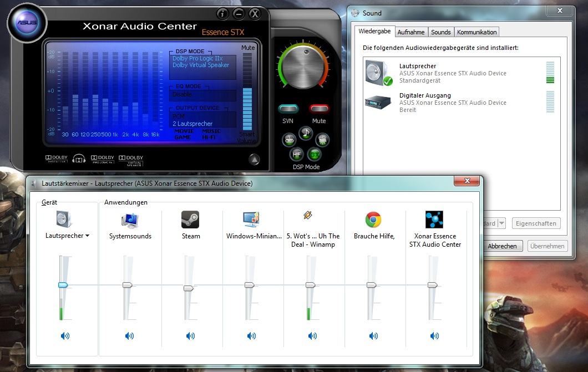The width and height of the screenshot is (588, 372).
Task: Click Abbrechen in the Sound dialog
Action: [x=502, y=246]
